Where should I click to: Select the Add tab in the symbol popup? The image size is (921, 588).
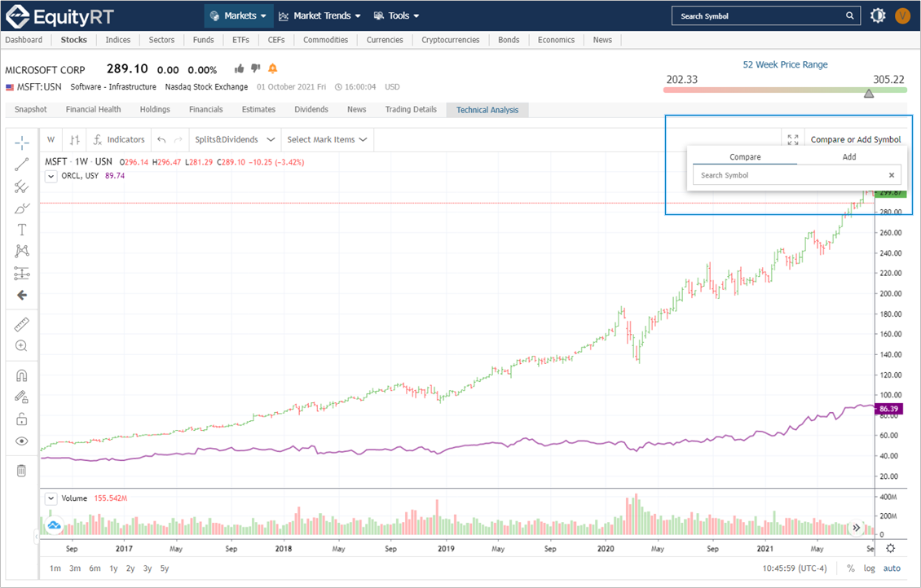click(849, 156)
